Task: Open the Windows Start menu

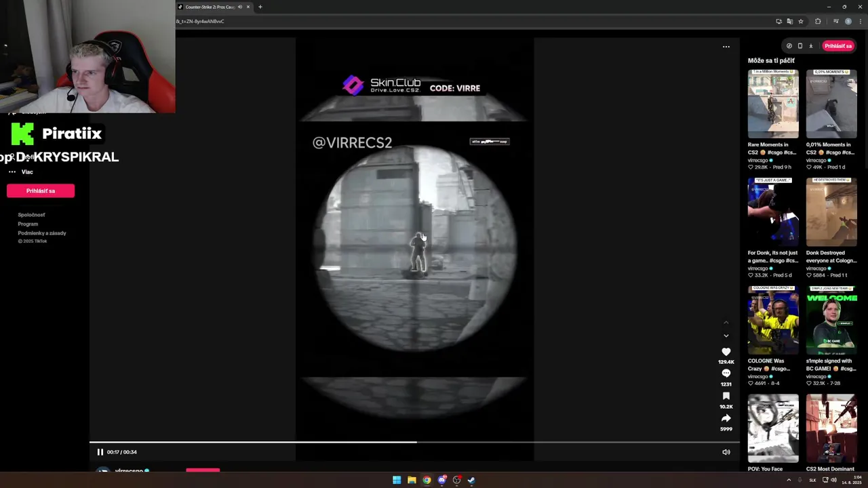Action: 397,480
